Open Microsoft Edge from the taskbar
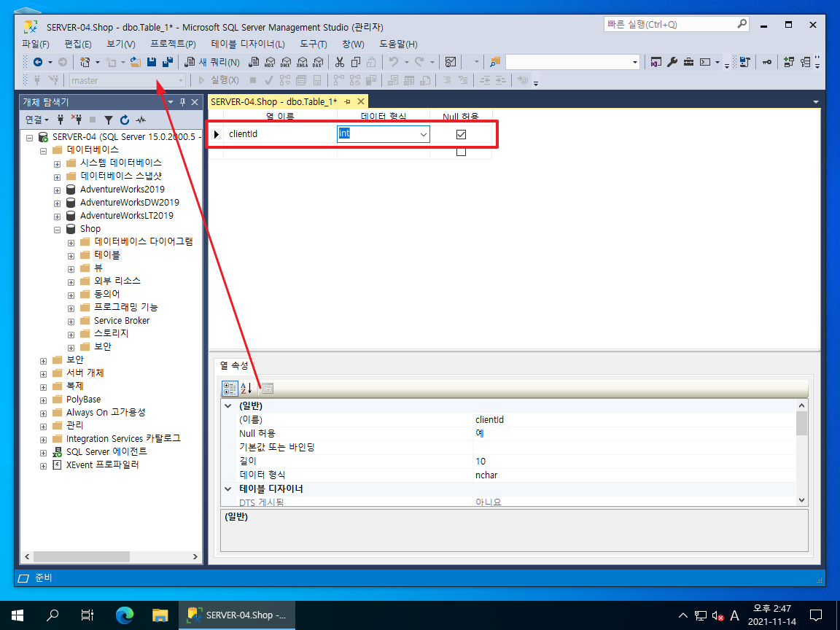Viewport: 840px width, 630px height. click(125, 615)
